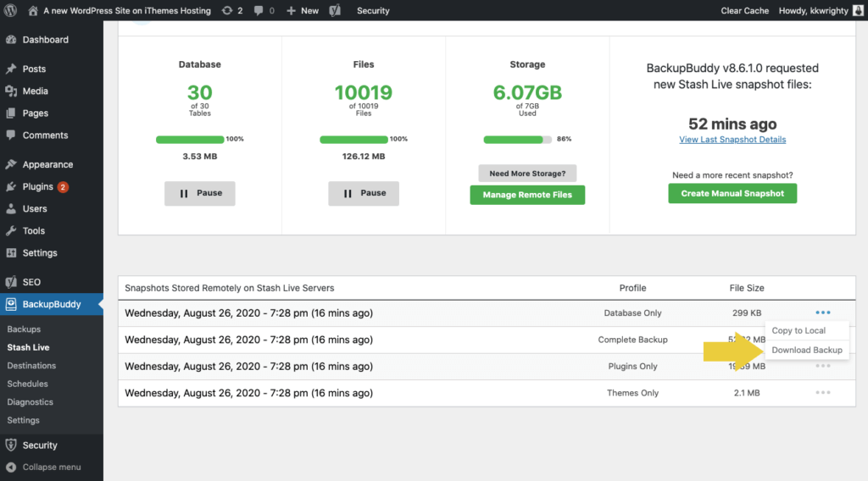Click the BackupBuddy icon in sidebar
The width and height of the screenshot is (868, 481).
(x=11, y=304)
